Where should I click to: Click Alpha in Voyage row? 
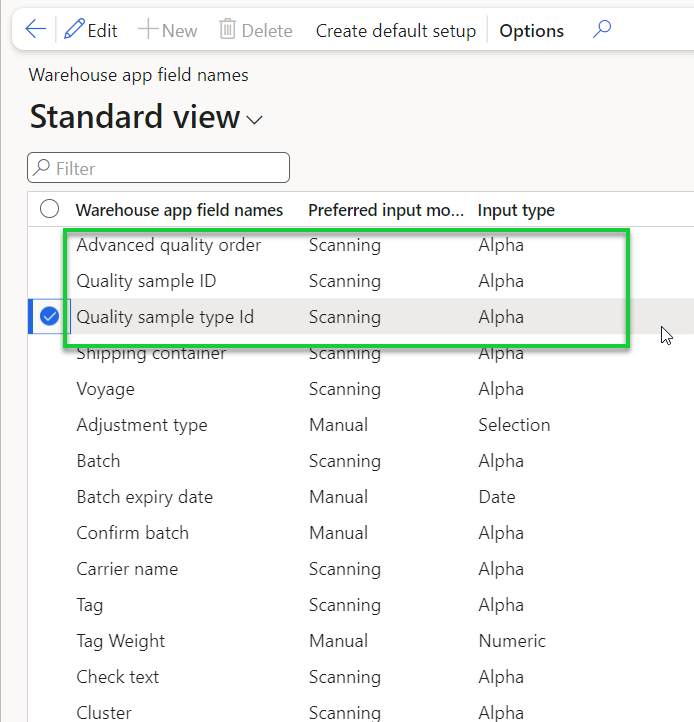[501, 389]
